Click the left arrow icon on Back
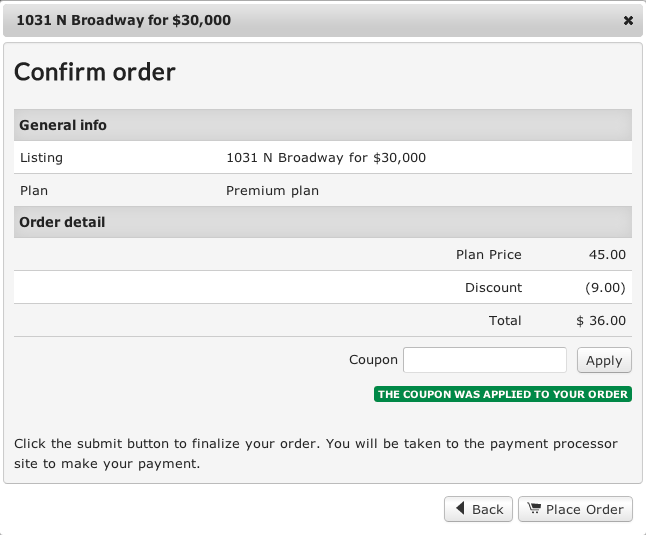The height and width of the screenshot is (535, 646). point(460,509)
